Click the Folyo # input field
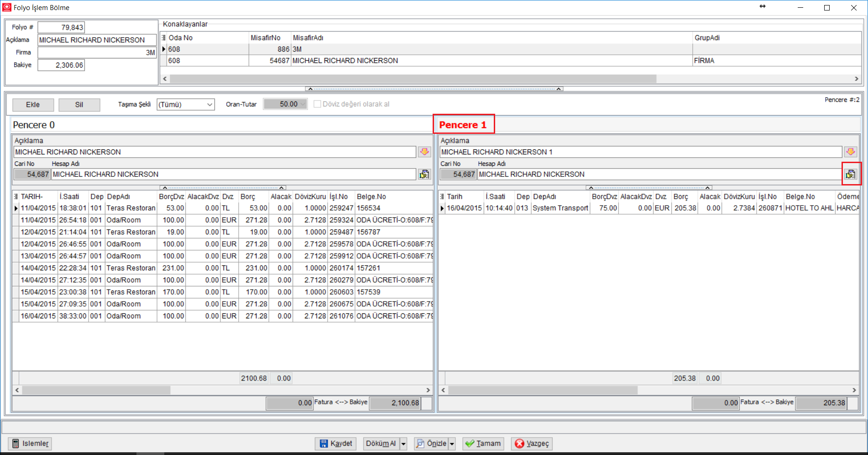 pos(61,27)
